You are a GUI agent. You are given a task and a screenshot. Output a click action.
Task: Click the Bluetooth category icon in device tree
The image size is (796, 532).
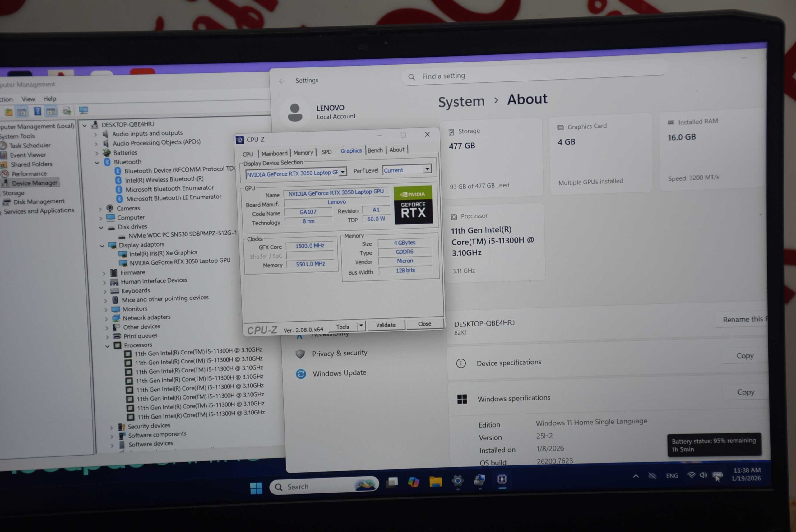pos(107,162)
